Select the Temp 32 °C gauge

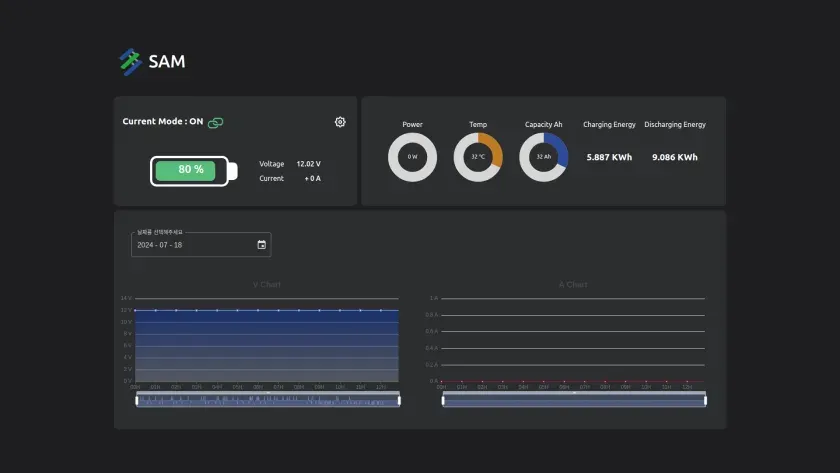tap(478, 157)
